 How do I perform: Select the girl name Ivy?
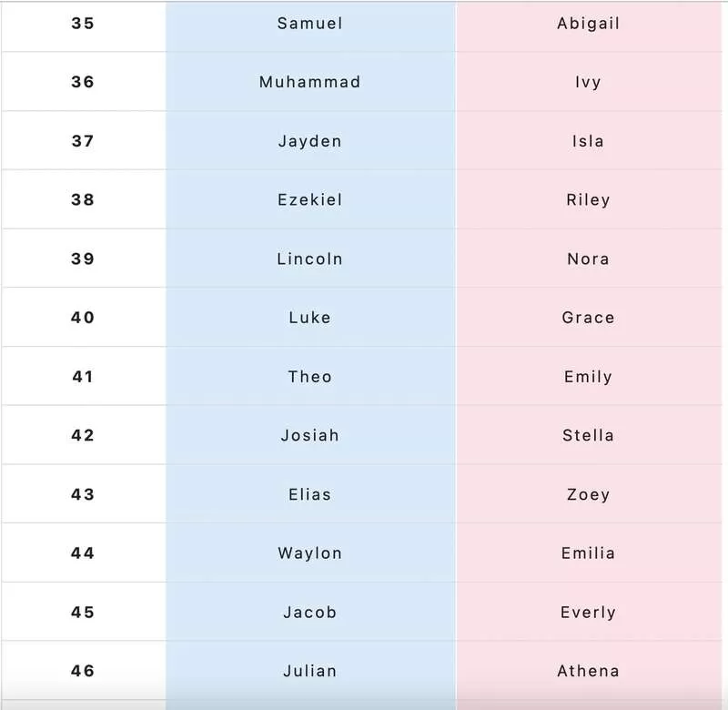pos(588,82)
